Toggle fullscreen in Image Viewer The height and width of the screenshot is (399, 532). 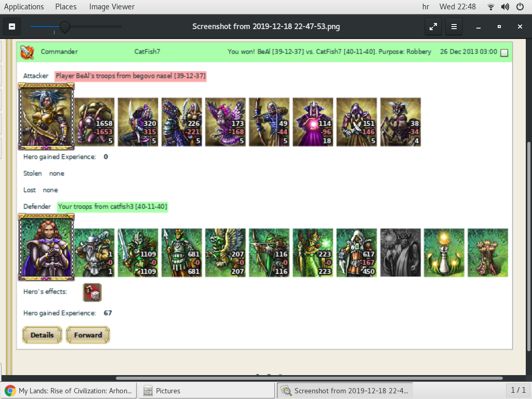pyautogui.click(x=433, y=26)
